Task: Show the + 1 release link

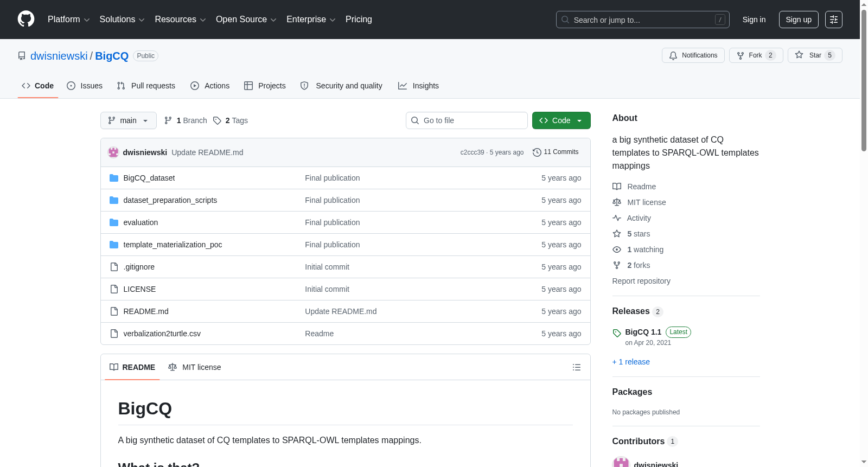Action: point(631,362)
